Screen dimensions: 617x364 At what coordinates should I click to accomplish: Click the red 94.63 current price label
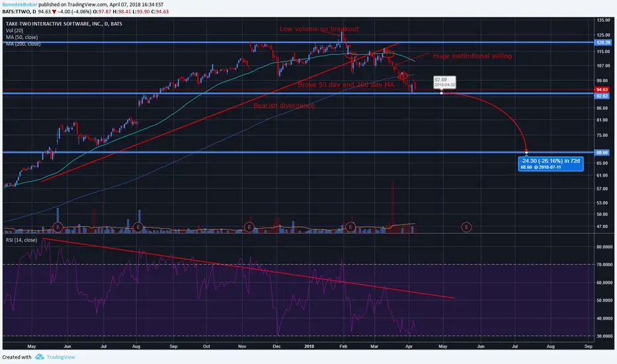click(x=602, y=90)
